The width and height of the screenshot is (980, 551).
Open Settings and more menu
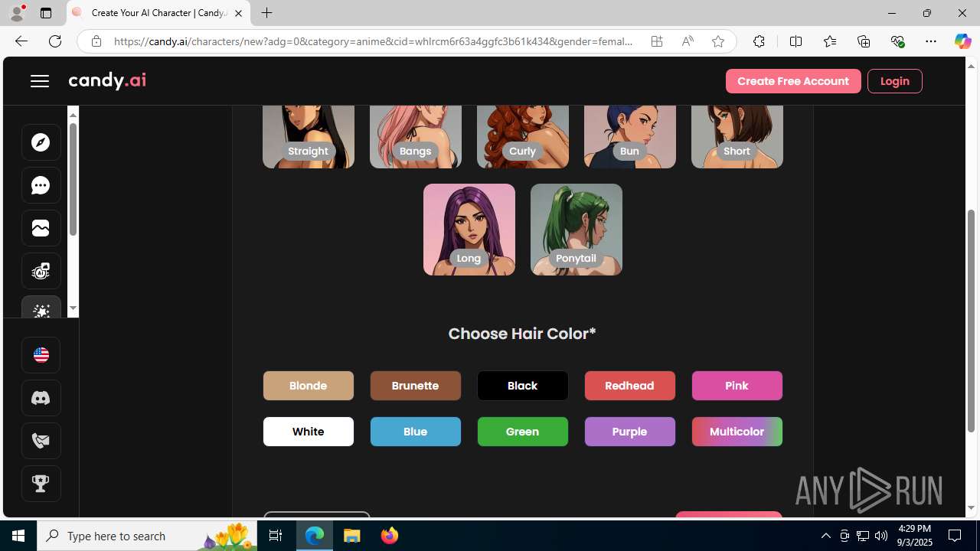(931, 41)
